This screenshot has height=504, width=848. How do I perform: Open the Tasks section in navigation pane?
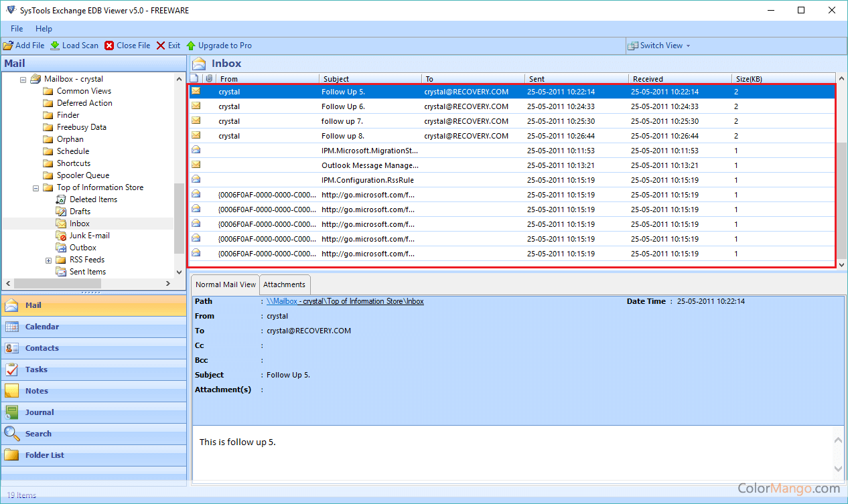click(36, 369)
